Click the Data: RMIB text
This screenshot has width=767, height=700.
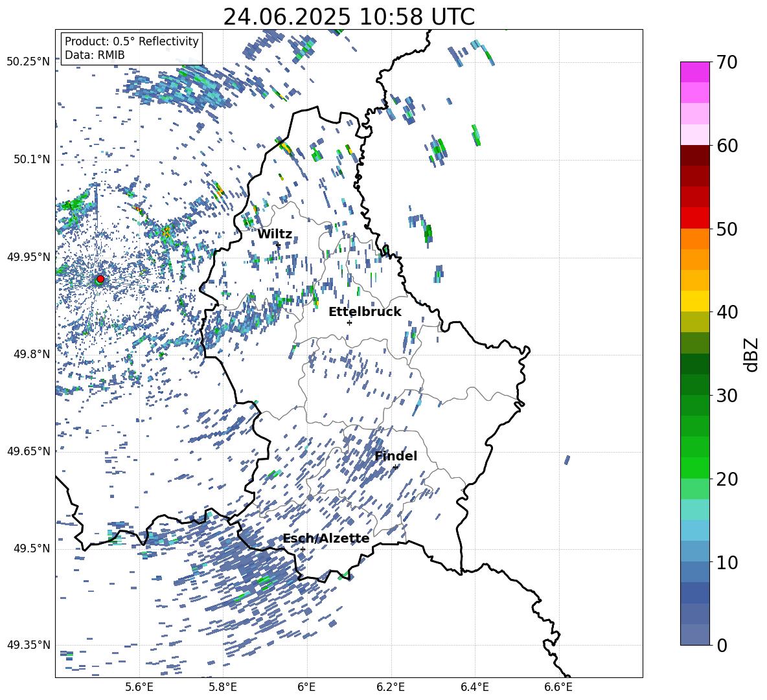(95, 55)
